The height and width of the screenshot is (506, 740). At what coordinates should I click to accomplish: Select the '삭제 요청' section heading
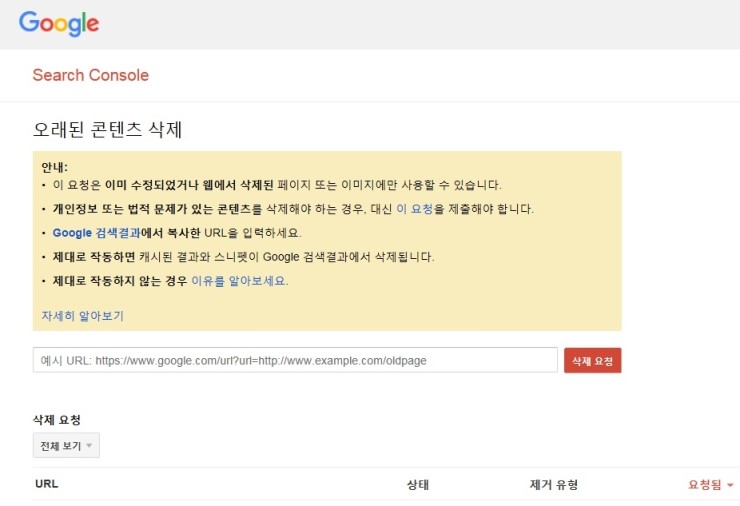click(x=57, y=420)
